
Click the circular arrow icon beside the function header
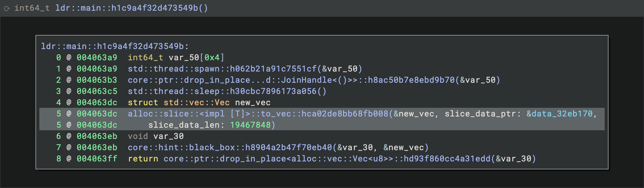click(7, 8)
